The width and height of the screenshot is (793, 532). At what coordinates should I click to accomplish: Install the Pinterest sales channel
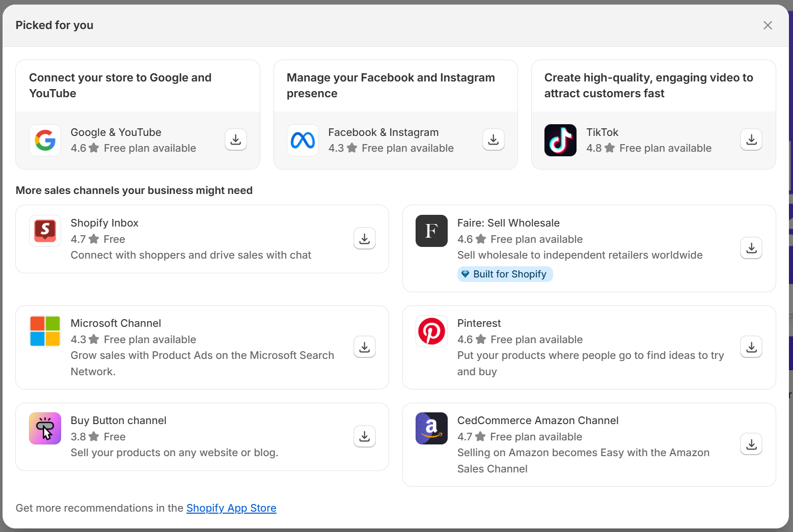pyautogui.click(x=751, y=347)
